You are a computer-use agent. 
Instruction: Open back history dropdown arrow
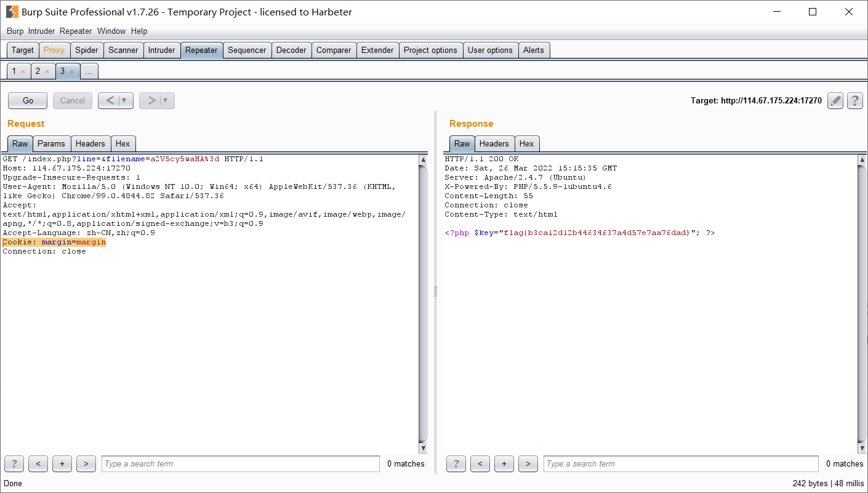click(x=126, y=101)
